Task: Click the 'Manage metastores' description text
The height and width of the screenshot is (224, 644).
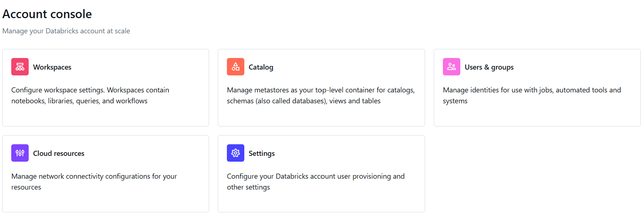Action: click(x=321, y=95)
